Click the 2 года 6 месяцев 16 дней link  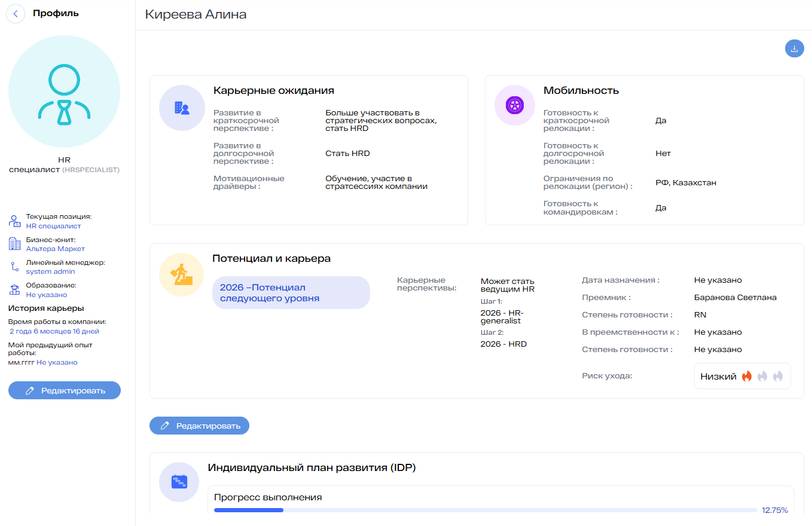[54, 331]
